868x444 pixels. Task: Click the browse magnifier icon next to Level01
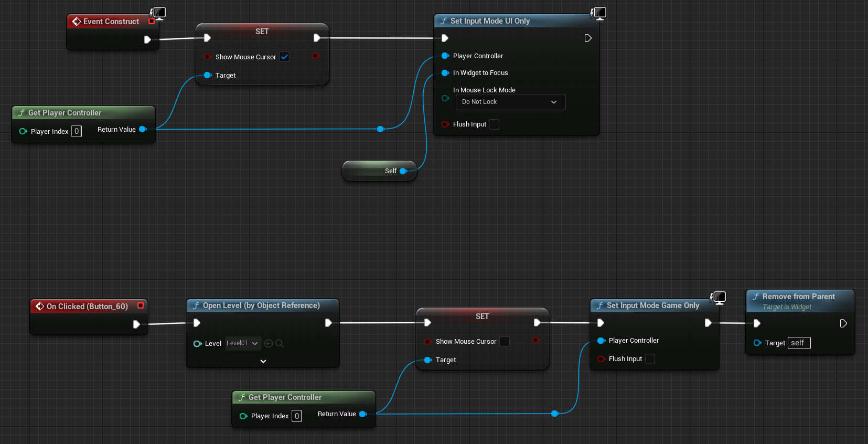tap(280, 343)
